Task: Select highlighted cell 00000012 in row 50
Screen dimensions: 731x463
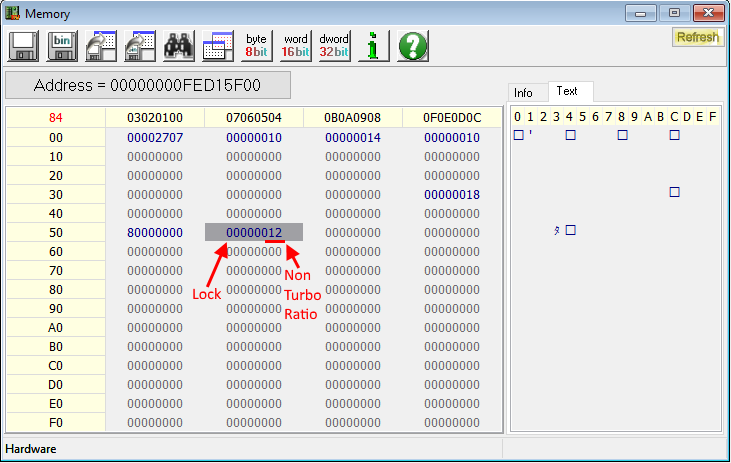Action: pos(254,232)
